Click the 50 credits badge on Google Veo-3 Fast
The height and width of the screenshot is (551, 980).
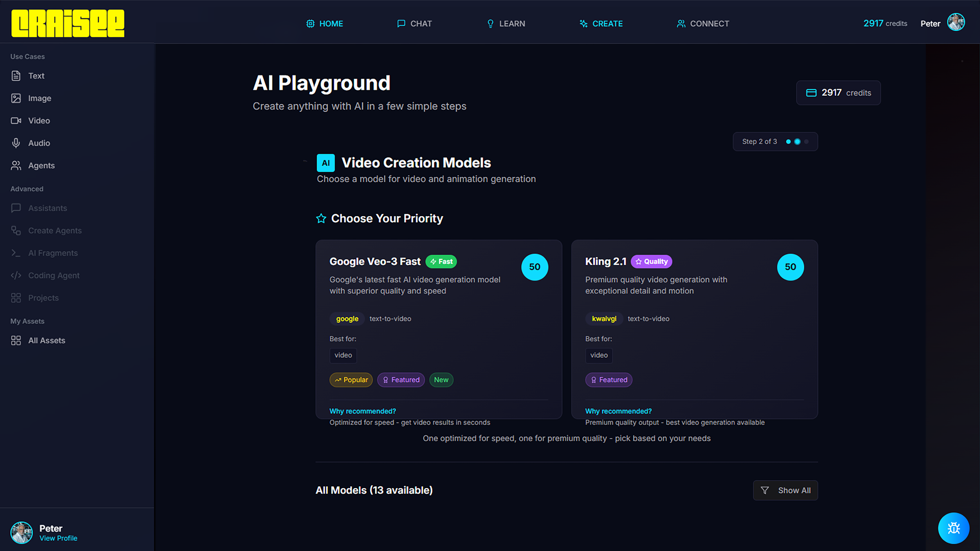[534, 267]
